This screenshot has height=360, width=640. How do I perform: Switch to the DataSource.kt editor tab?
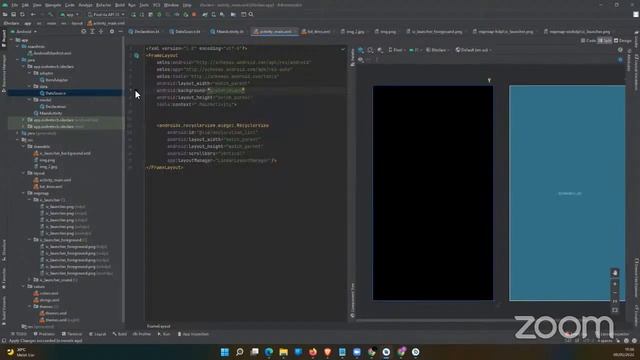point(185,31)
